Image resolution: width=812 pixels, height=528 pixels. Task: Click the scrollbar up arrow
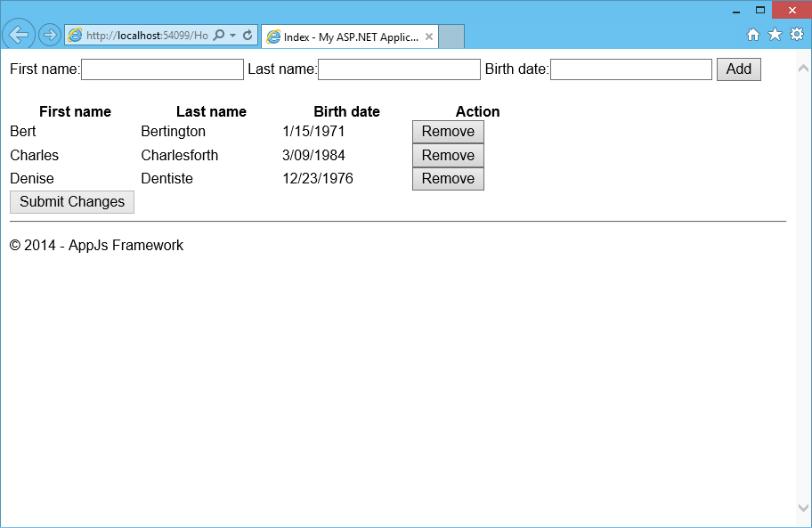pyautogui.click(x=803, y=69)
